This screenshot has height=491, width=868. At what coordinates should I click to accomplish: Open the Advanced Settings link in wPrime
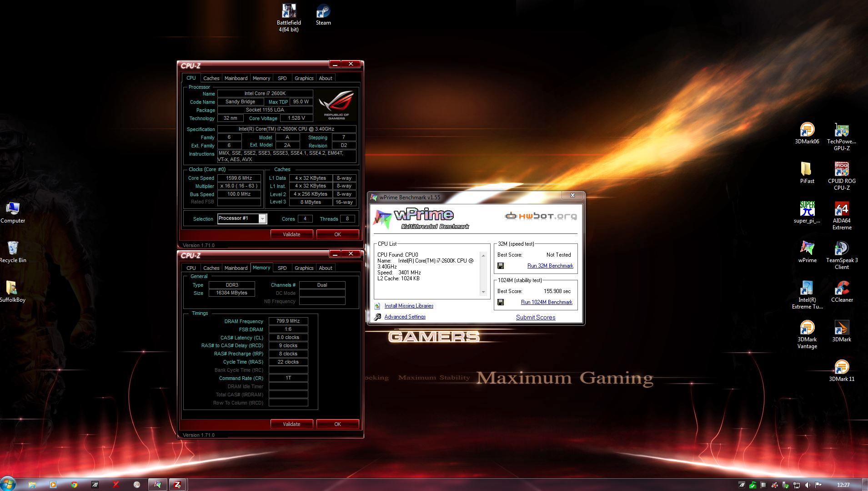coord(405,317)
